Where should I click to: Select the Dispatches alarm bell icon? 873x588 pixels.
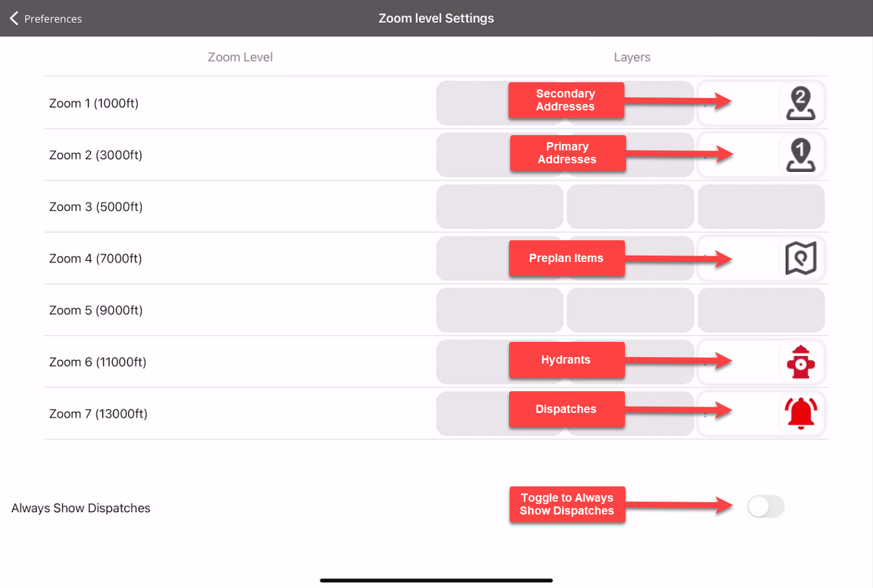click(801, 414)
